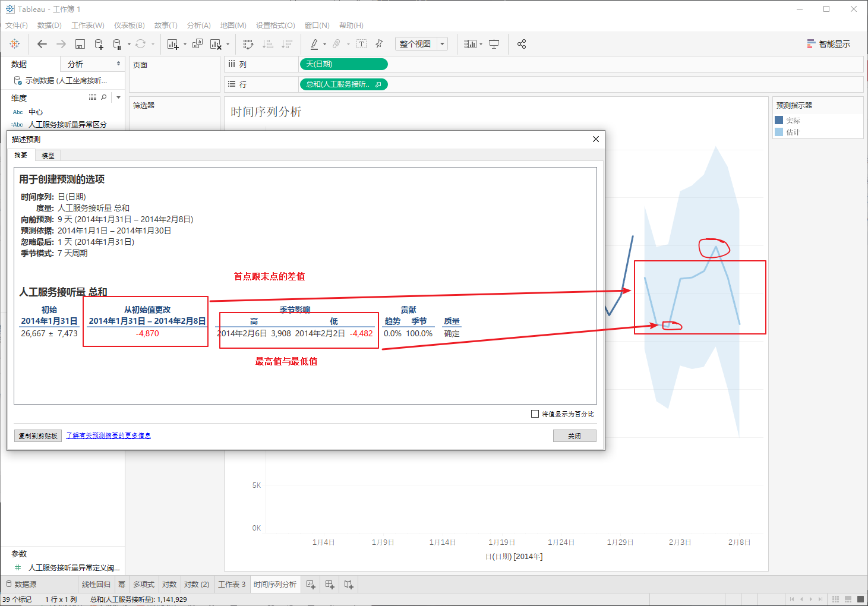Toggle the analysis pane switcher arrows
The width and height of the screenshot is (868, 606).
(x=118, y=64)
